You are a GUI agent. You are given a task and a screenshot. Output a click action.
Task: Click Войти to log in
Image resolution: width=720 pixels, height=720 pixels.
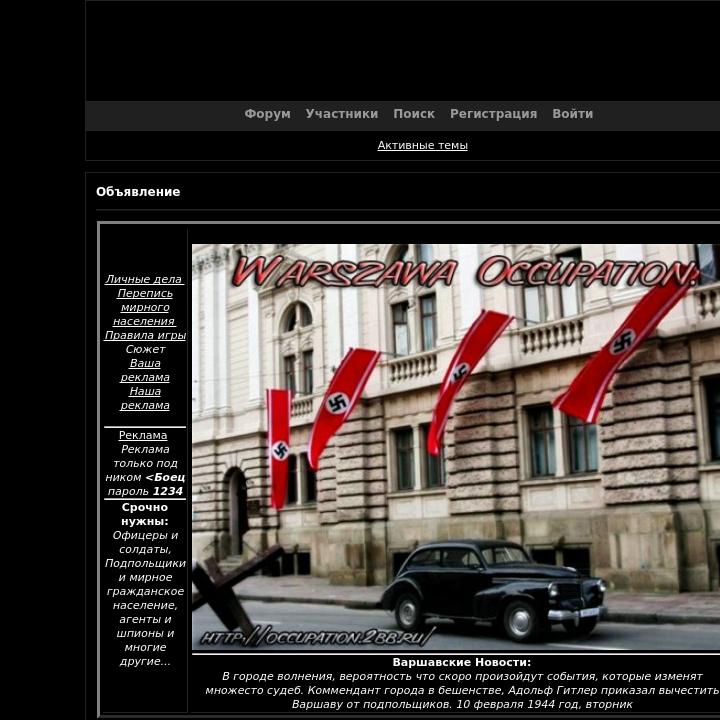point(573,114)
